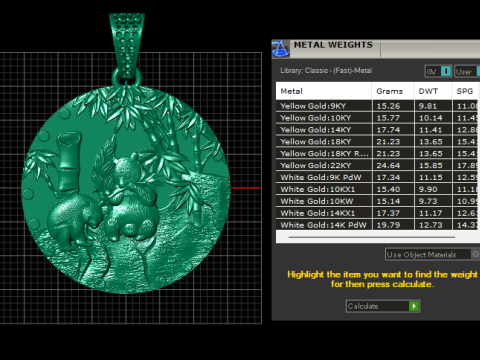Click the 12.73 DWT value
Viewport: 480px width, 360px height.
click(x=431, y=225)
